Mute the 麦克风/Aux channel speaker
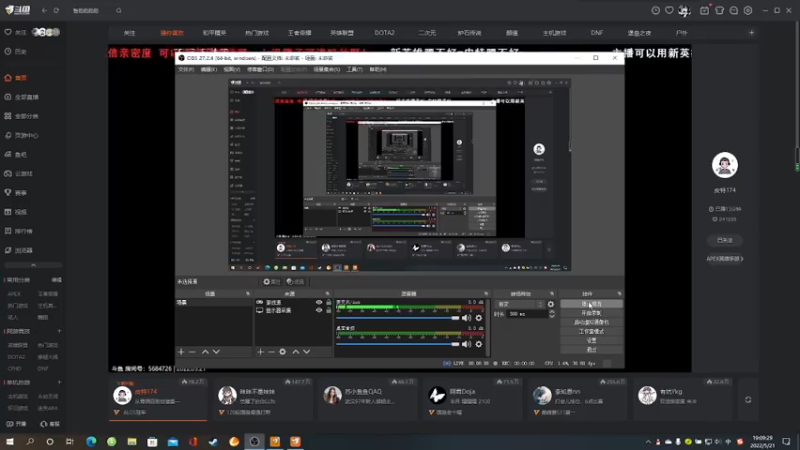This screenshot has width=800, height=450. point(466,318)
